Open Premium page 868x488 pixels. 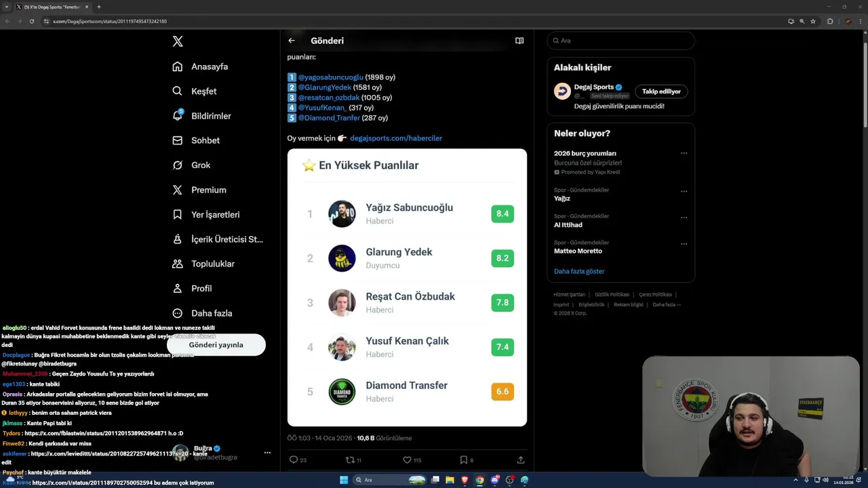click(199, 190)
